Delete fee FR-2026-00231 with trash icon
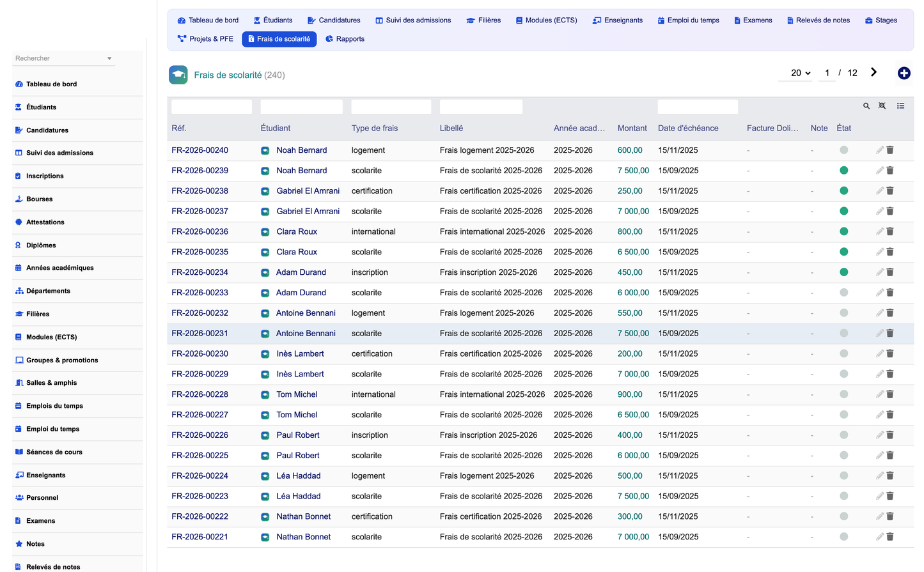Viewport: 924px width, 572px height. (890, 333)
